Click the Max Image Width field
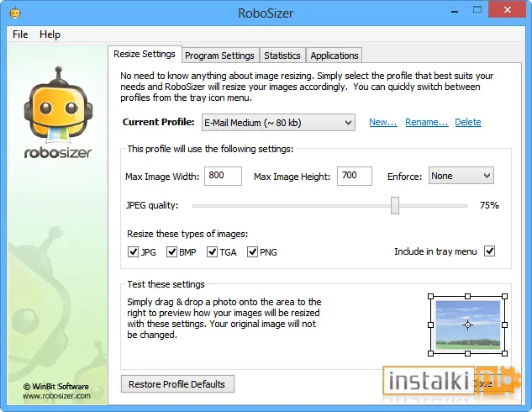 tap(223, 176)
